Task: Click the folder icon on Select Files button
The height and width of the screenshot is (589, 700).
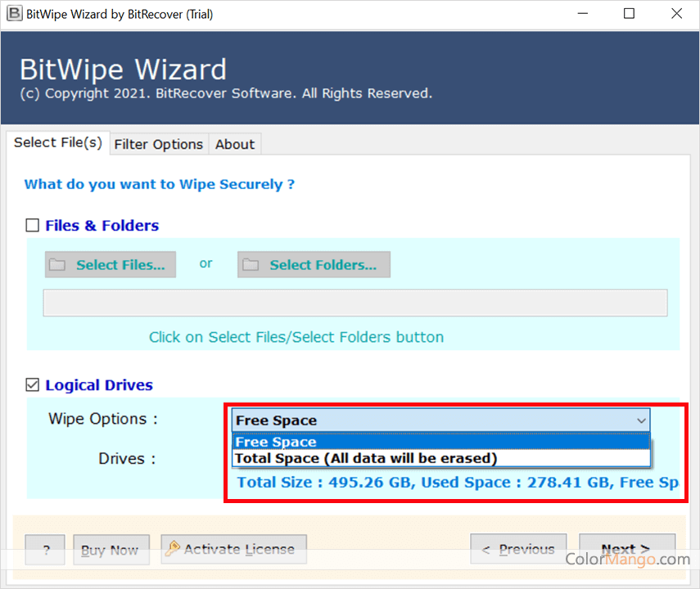Action: [57, 264]
